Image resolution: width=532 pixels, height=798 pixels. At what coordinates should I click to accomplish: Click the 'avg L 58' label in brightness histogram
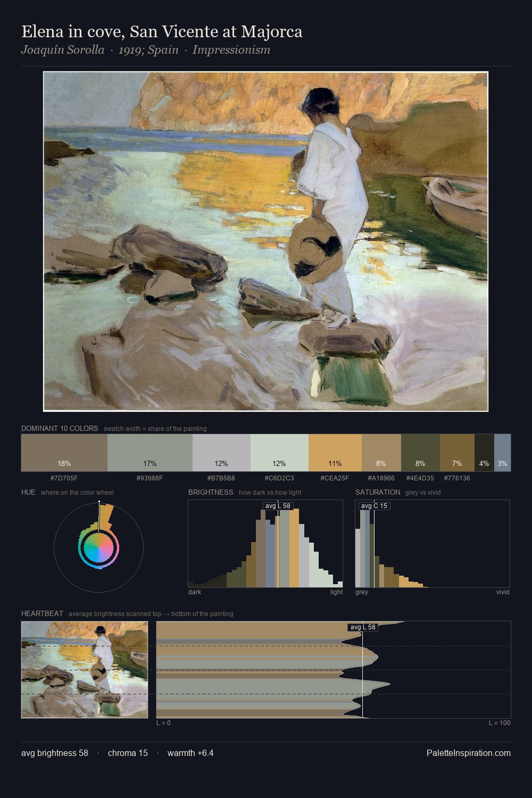click(278, 506)
